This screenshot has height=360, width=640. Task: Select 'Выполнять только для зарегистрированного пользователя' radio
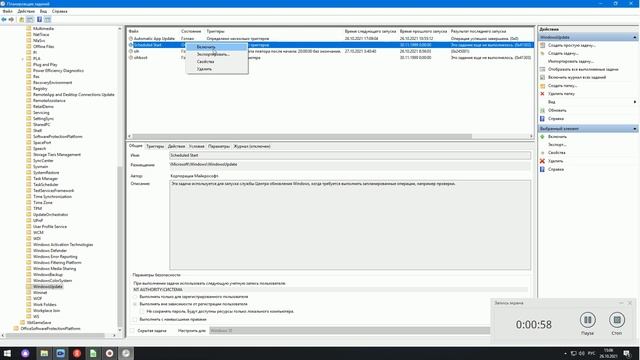(135, 297)
